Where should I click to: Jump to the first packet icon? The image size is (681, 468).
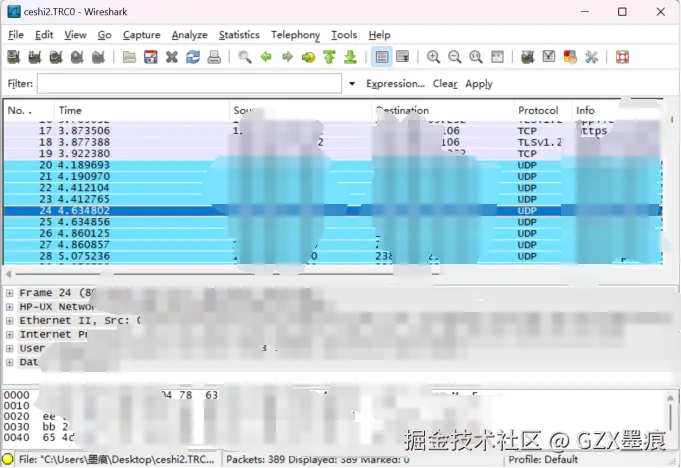point(330,57)
